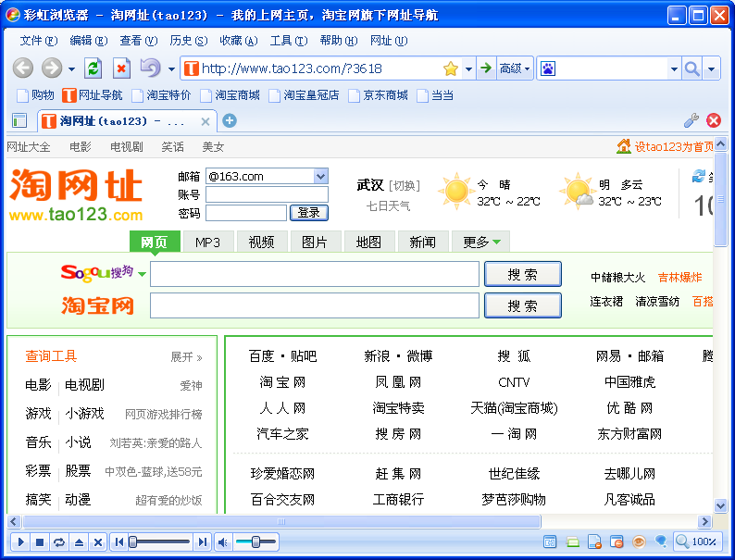
Task: Click the browser back arrow button
Action: [x=22, y=68]
